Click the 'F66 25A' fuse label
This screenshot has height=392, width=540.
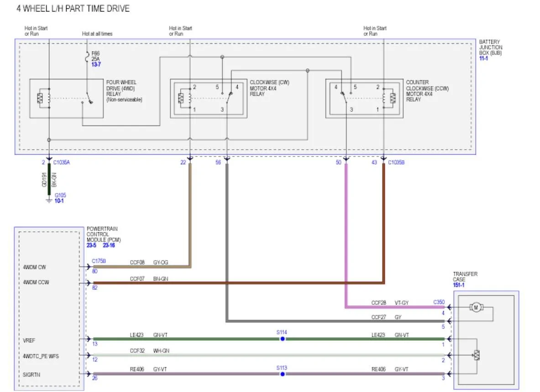(x=96, y=56)
